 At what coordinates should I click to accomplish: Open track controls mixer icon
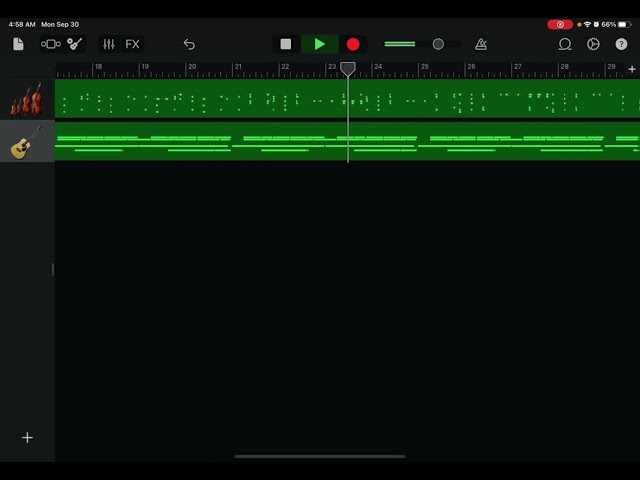click(109, 44)
